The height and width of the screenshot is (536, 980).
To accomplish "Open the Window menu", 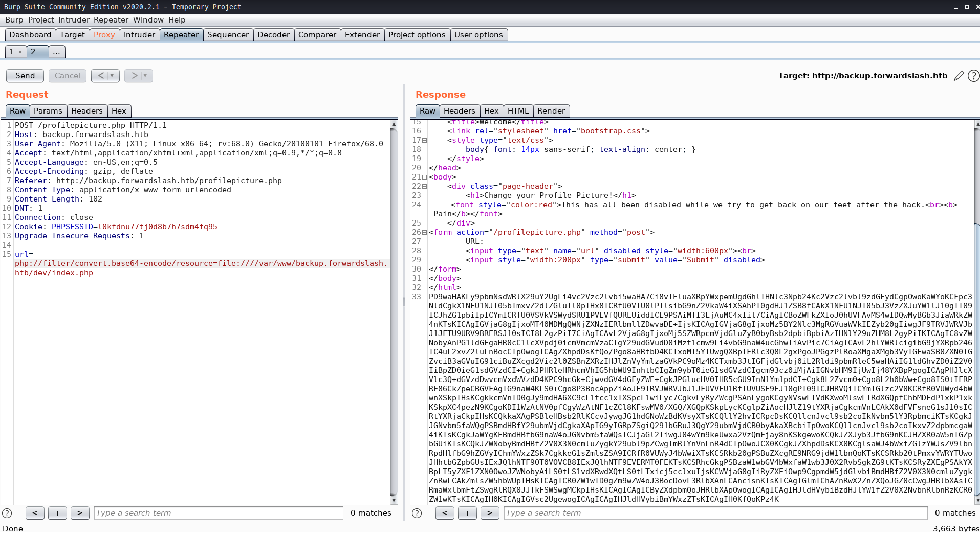I will click(148, 20).
